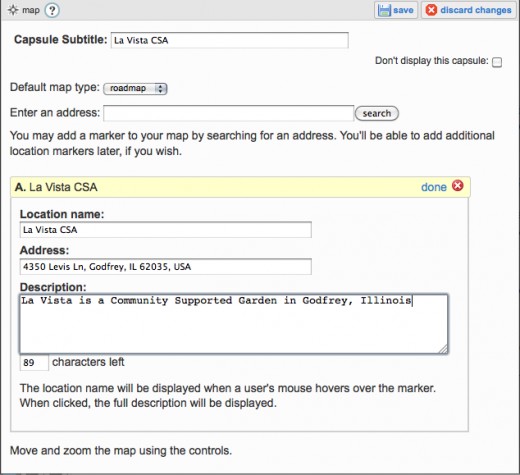This screenshot has height=475, width=520.
Task: Click the Address field with Levis Ln
Action: [x=166, y=267]
